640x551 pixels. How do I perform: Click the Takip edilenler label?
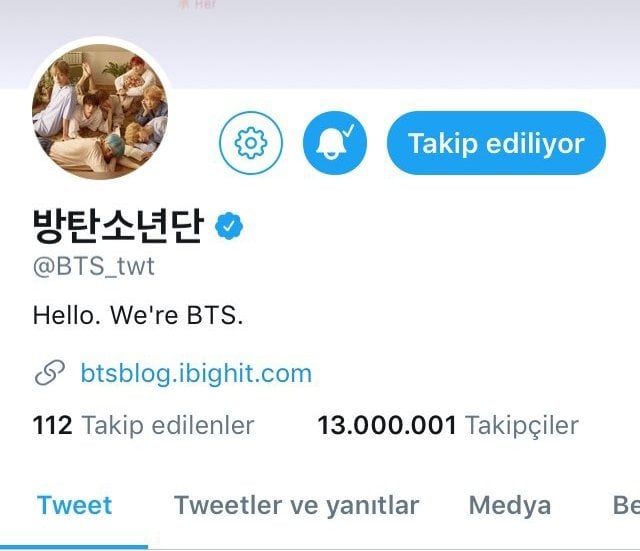click(168, 425)
